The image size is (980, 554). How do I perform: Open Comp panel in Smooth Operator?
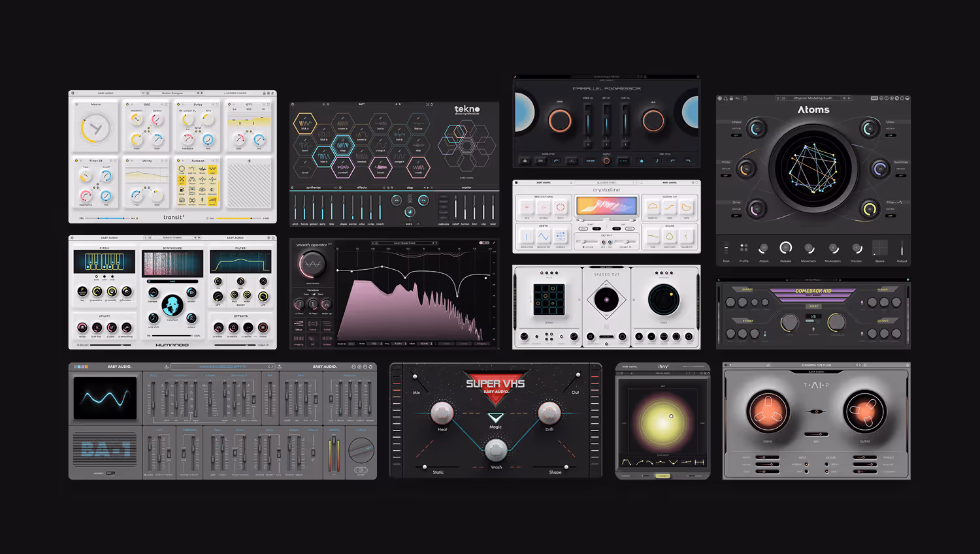pyautogui.click(x=327, y=325)
